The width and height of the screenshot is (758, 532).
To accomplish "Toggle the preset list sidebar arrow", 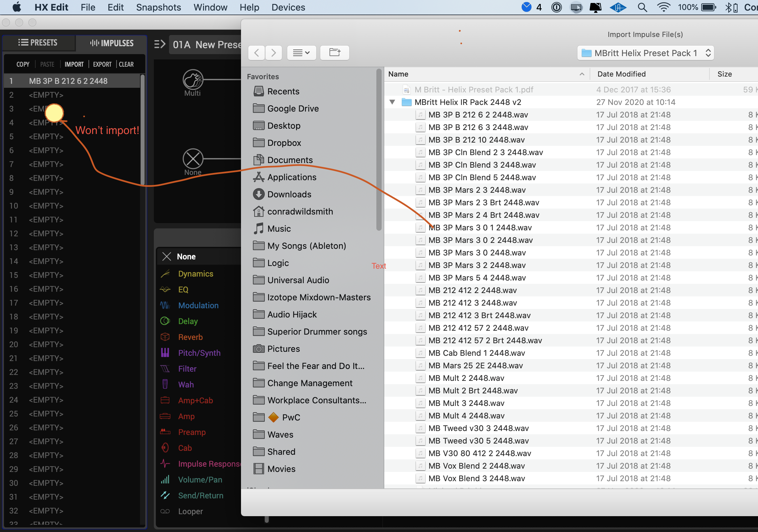I will [x=160, y=44].
